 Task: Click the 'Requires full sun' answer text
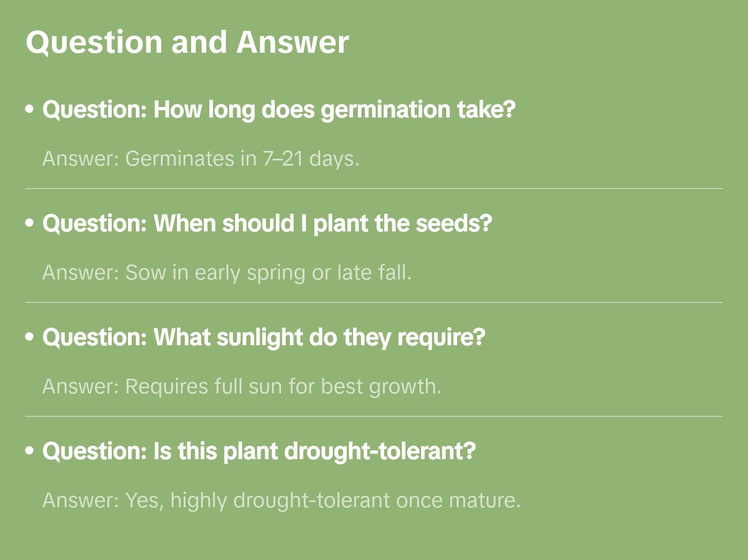tap(242, 387)
